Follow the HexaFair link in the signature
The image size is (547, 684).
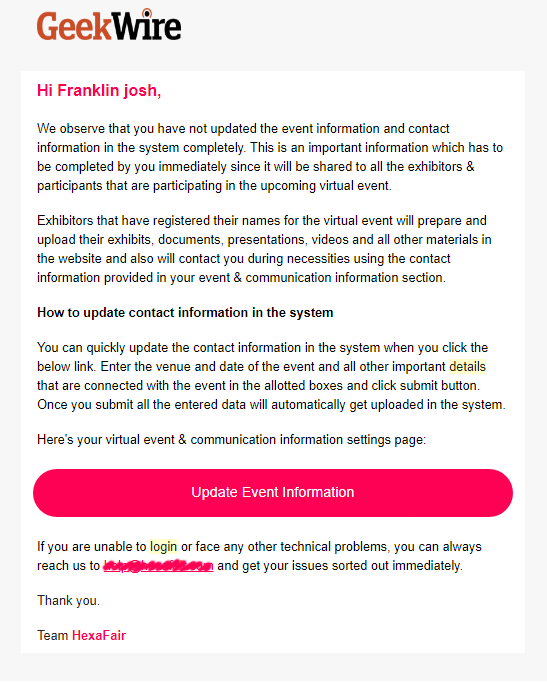[99, 636]
